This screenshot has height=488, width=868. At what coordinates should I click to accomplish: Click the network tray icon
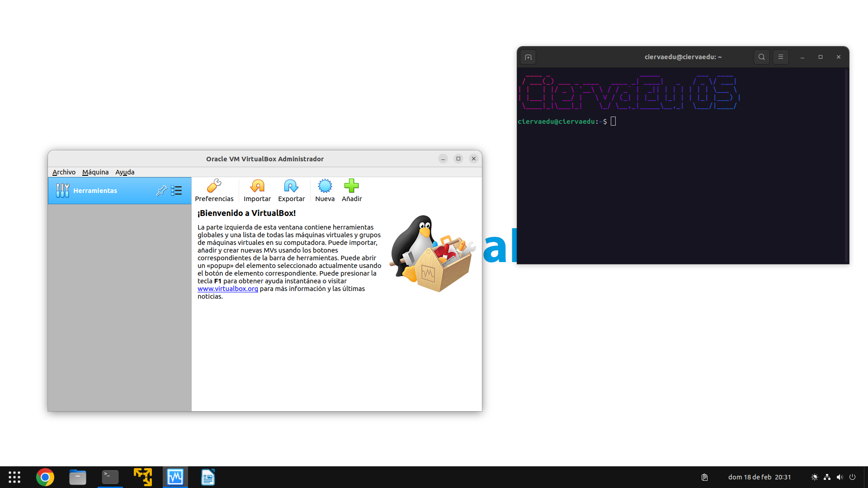(827, 477)
